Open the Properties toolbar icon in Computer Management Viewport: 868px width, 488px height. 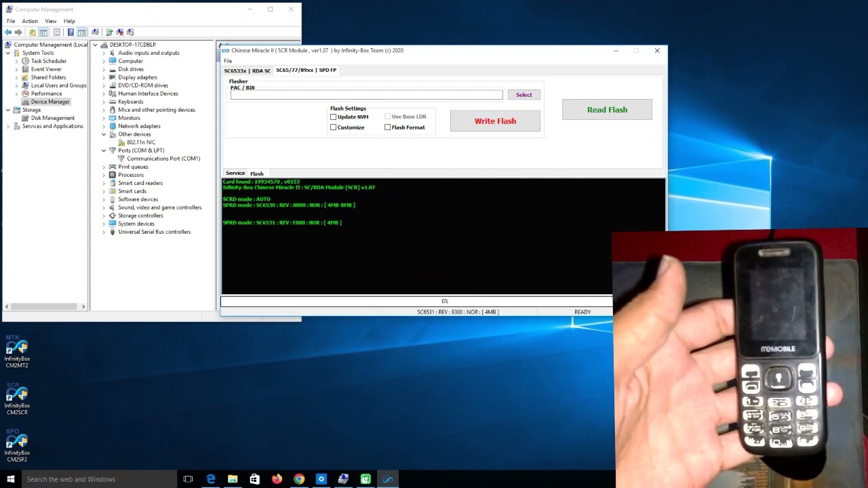(57, 32)
